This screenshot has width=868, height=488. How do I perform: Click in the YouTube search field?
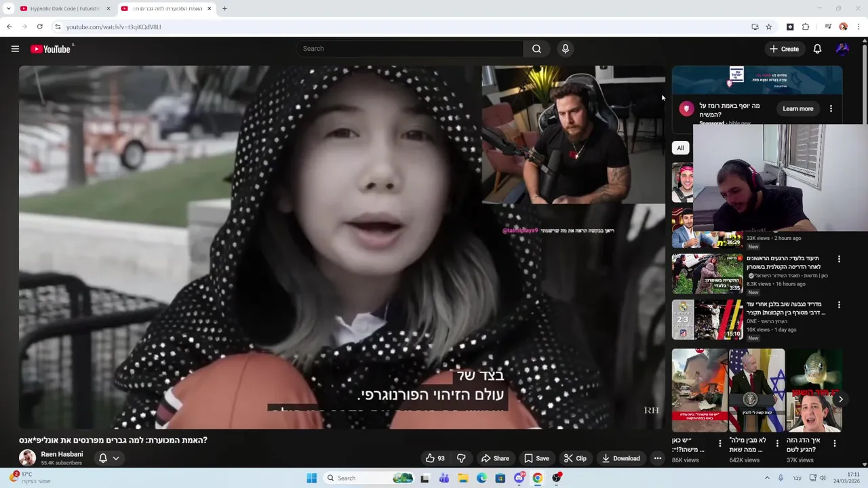(410, 49)
